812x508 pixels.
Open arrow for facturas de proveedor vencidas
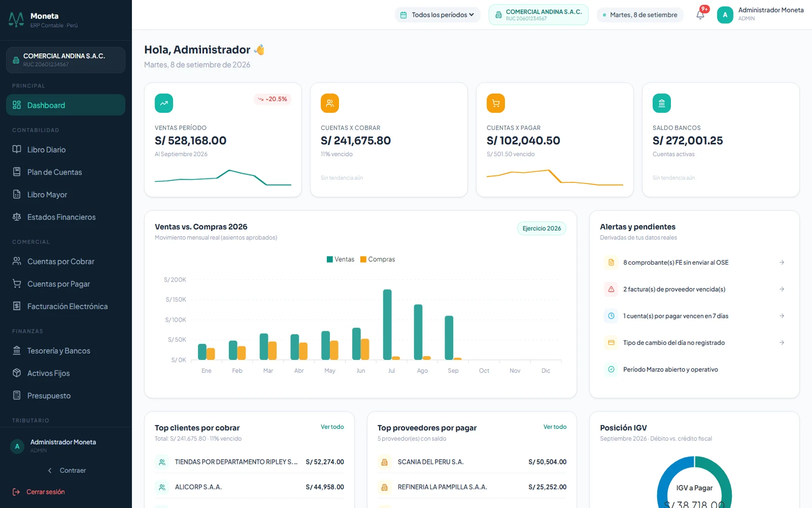tap(782, 289)
